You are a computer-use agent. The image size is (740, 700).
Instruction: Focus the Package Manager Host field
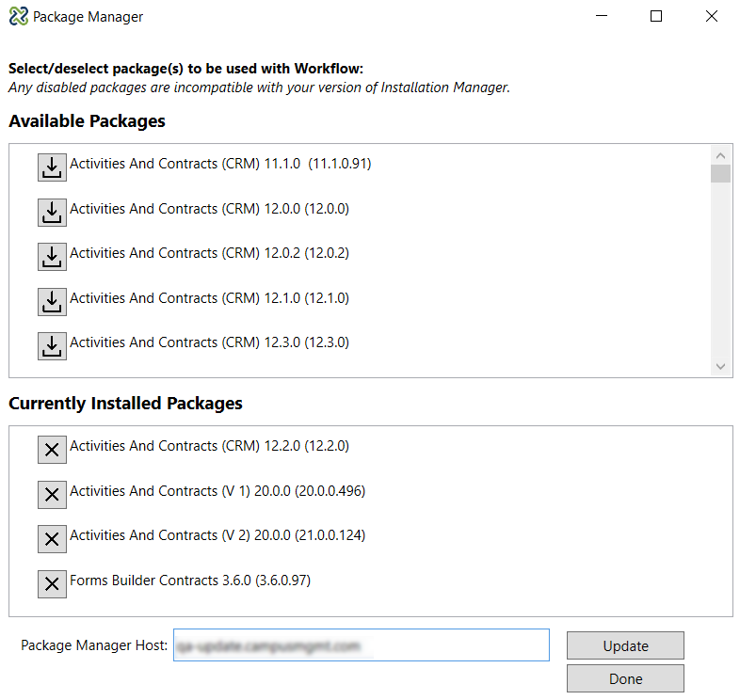pyautogui.click(x=361, y=645)
